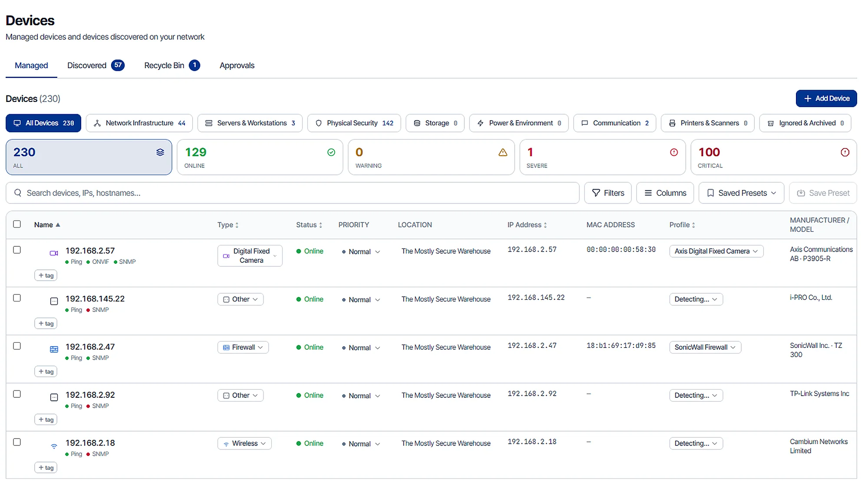Select the Communication category chip
The height and width of the screenshot is (488, 868).
click(615, 123)
